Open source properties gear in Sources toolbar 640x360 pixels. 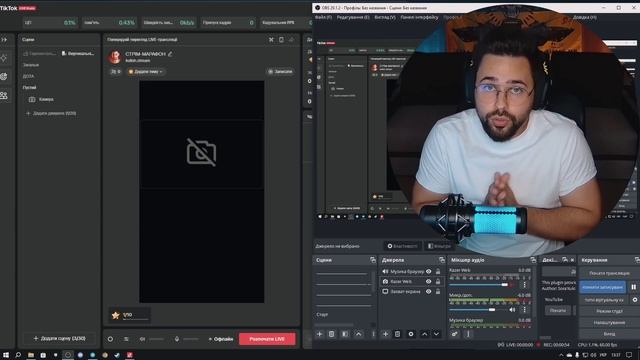pos(411,334)
